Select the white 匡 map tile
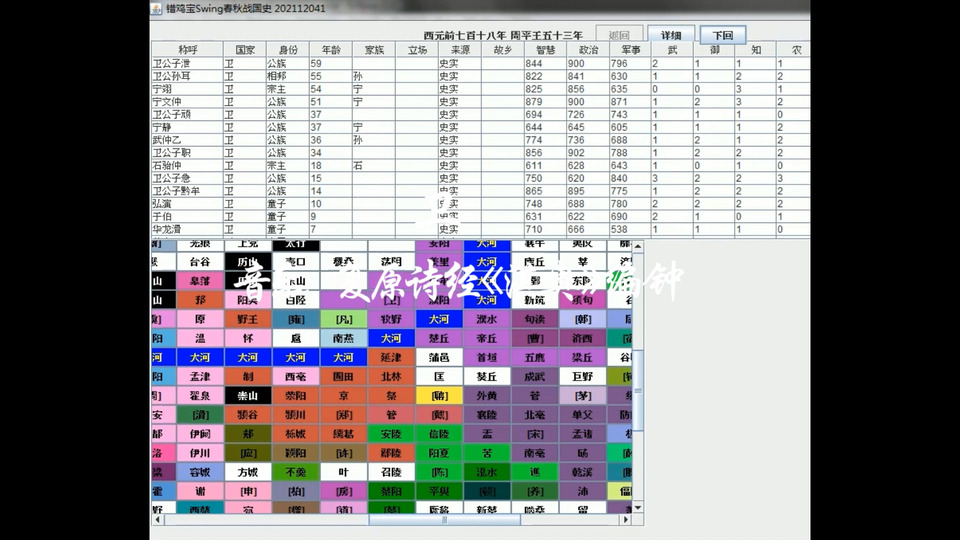 pos(439,377)
